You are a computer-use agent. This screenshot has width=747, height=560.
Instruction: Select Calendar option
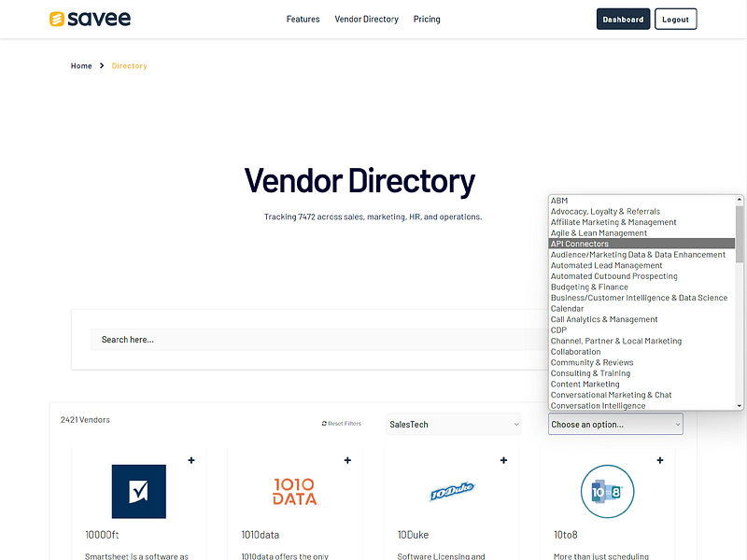click(x=641, y=309)
